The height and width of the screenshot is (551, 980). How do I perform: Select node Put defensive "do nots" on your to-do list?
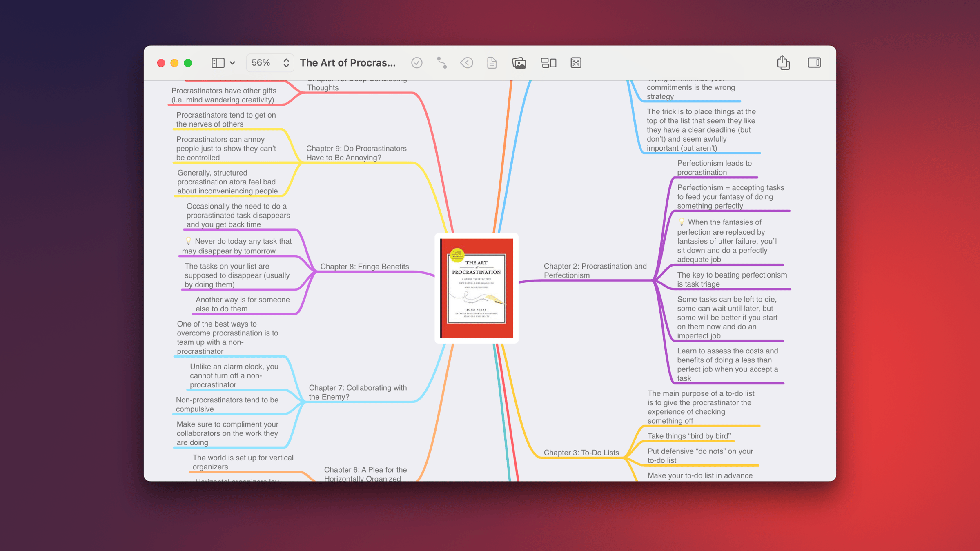pyautogui.click(x=700, y=455)
